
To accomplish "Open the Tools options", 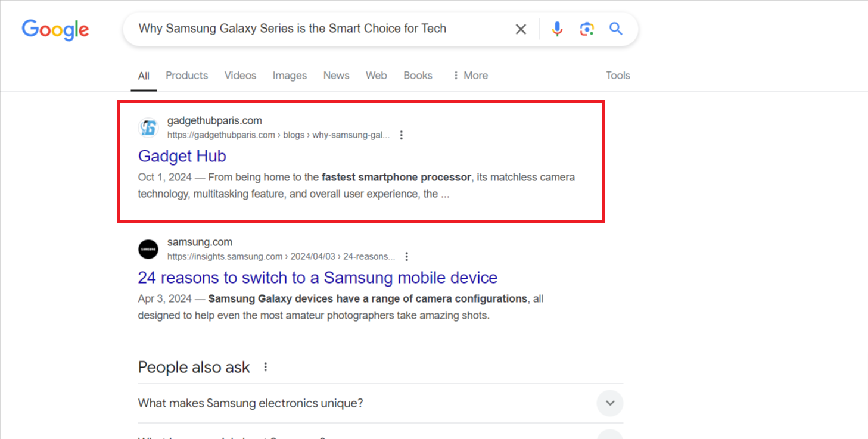I will pyautogui.click(x=618, y=76).
